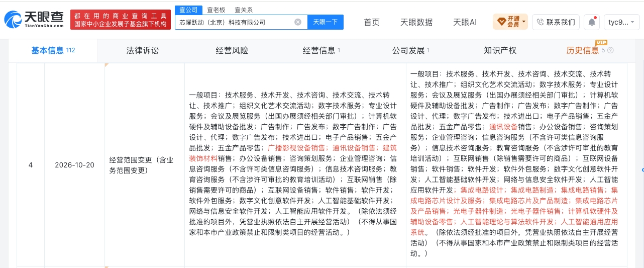The width and height of the screenshot is (644, 268).
Task: Open the tyc9... account dropdown
Action: [621, 22]
